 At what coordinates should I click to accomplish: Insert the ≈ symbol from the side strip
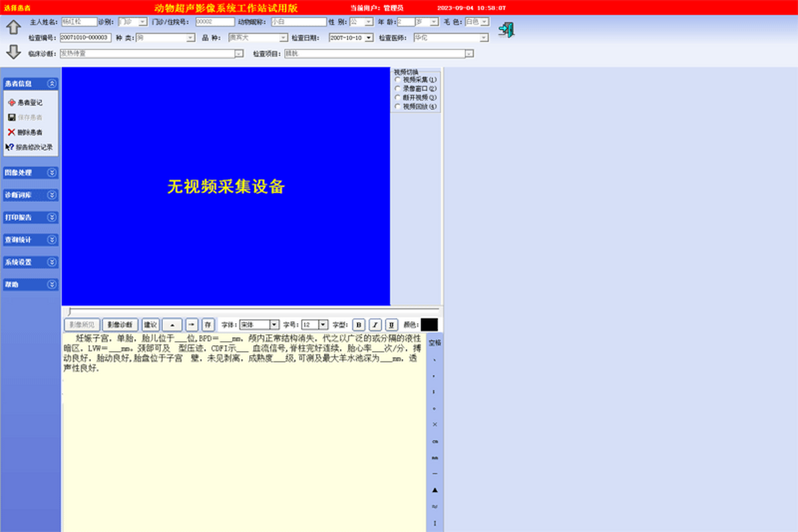(x=435, y=507)
